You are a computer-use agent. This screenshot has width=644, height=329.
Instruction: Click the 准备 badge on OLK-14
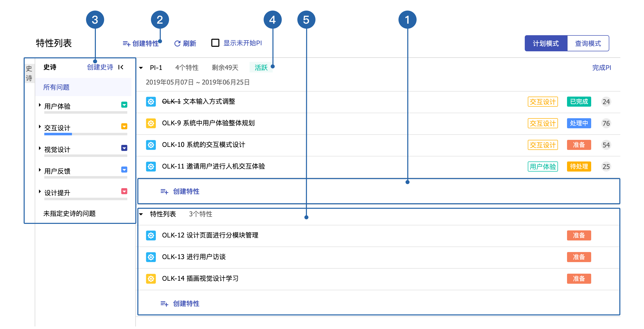(x=579, y=279)
